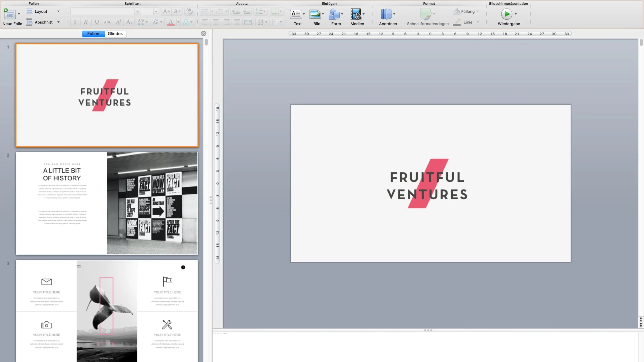Viewport: 644px width, 362px height.
Task: Click the increase indent icon
Action: click(x=247, y=11)
